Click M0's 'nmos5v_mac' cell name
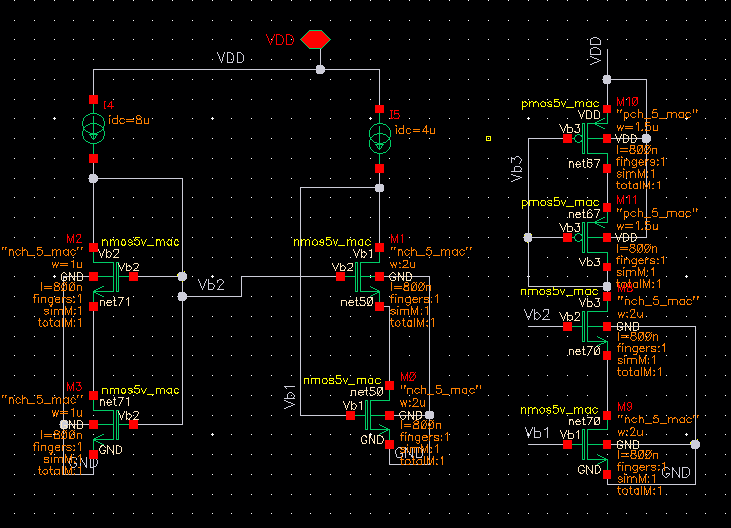Screen dimensions: 731x528 (x=342, y=380)
